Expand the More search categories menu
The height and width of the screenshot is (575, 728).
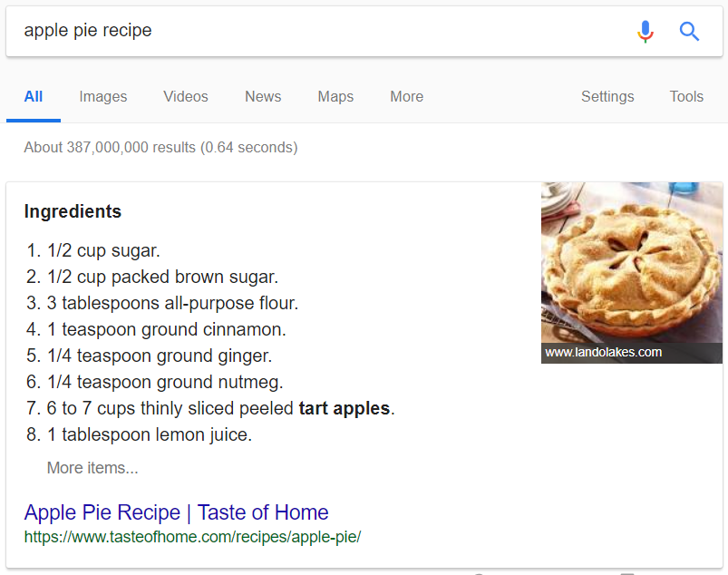405,96
